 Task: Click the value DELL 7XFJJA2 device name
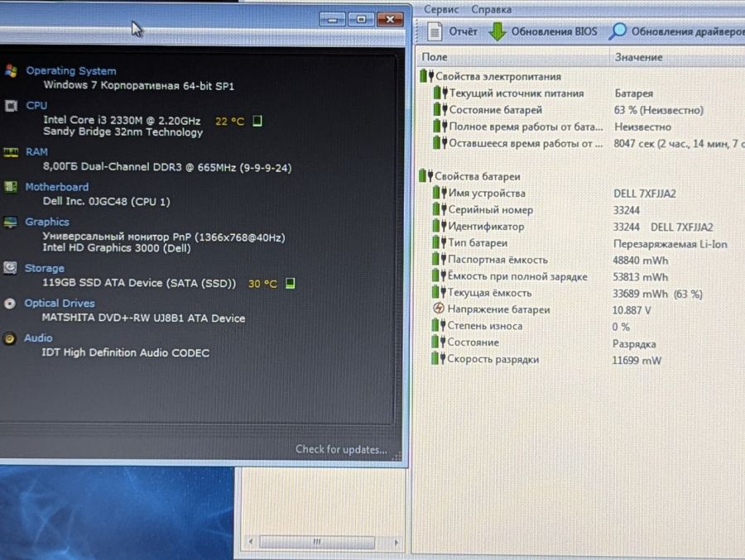pos(644,194)
